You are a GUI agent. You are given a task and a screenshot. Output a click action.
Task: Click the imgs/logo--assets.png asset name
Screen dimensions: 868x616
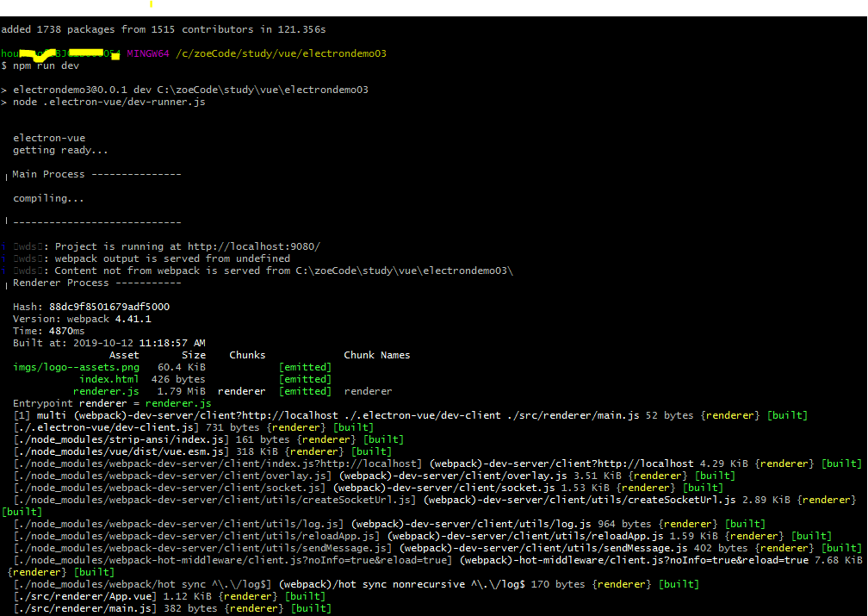click(x=77, y=367)
